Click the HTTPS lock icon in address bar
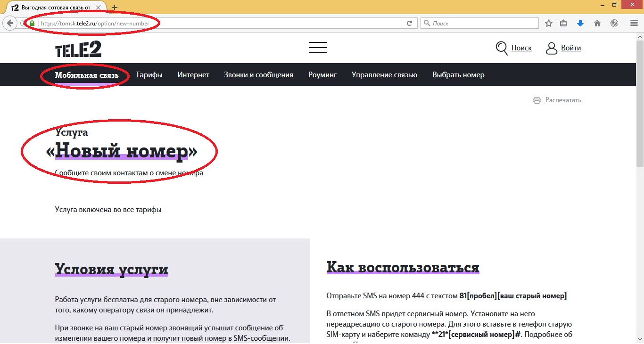644x344 pixels. coord(31,23)
